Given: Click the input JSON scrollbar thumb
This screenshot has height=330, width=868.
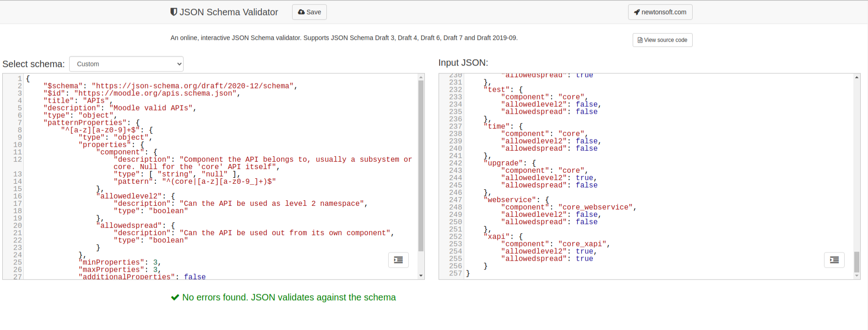Looking at the screenshot, I should pos(857,262).
